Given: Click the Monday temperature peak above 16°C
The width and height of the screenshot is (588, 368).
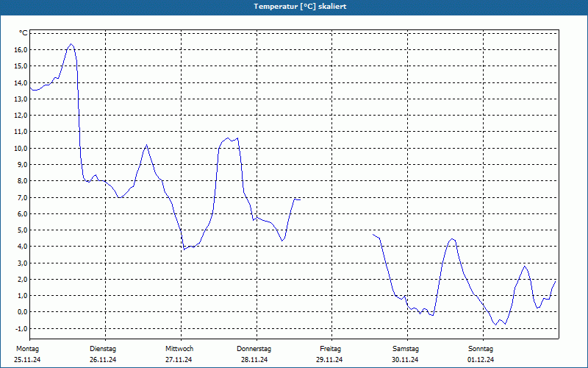Looking at the screenshot, I should [x=71, y=44].
